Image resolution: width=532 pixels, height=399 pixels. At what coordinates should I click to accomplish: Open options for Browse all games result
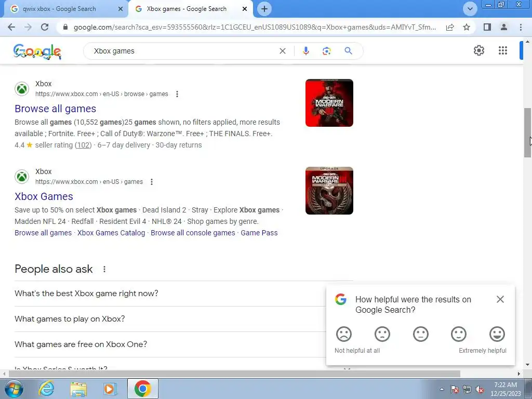click(x=177, y=94)
